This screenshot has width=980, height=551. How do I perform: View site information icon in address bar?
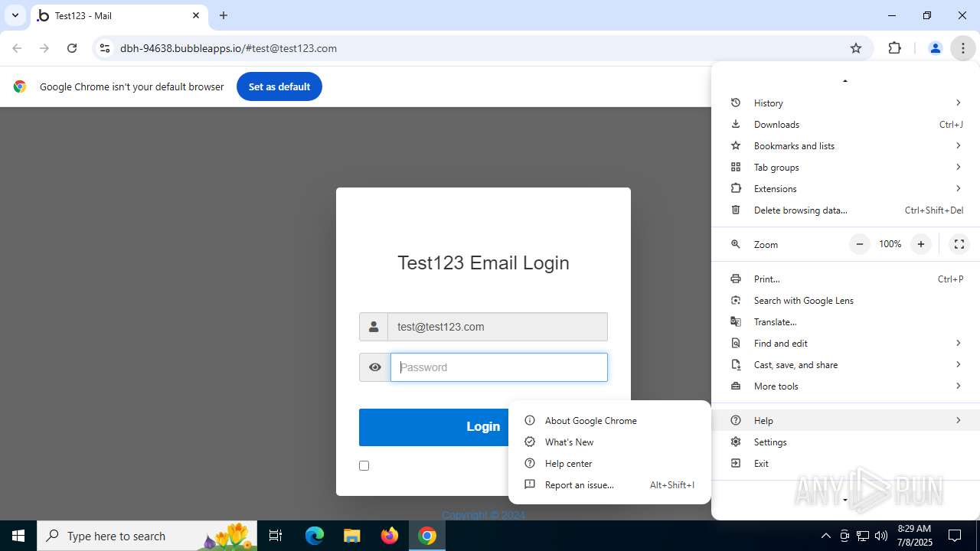click(x=105, y=48)
